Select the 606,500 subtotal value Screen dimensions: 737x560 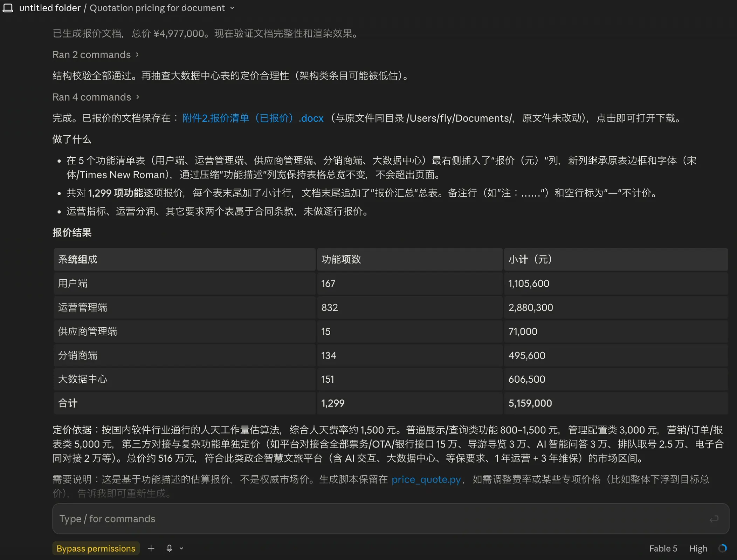pos(527,379)
